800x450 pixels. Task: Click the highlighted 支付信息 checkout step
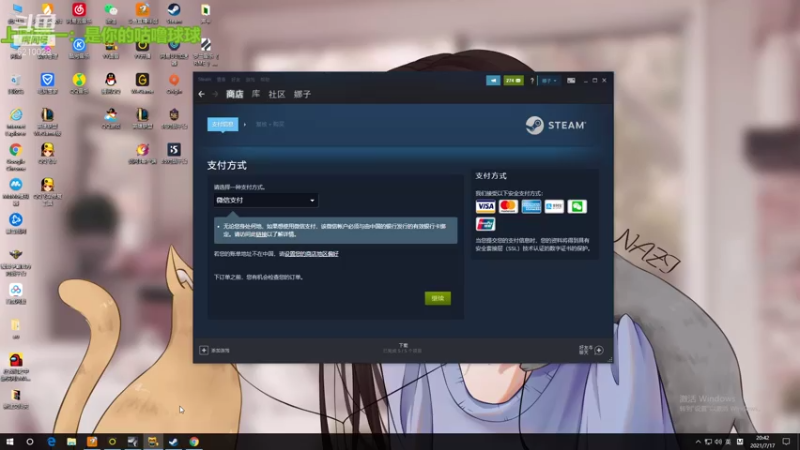[223, 124]
